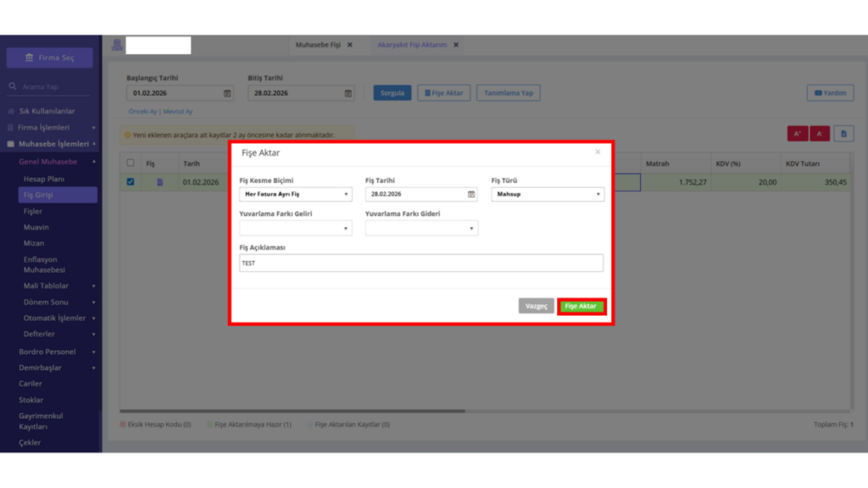Viewport: 868px width, 488px height.
Task: Increase font size with A+ button
Action: click(798, 133)
